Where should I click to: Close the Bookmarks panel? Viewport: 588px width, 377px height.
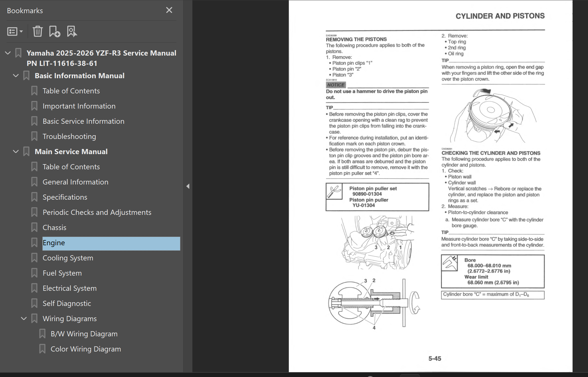169,10
